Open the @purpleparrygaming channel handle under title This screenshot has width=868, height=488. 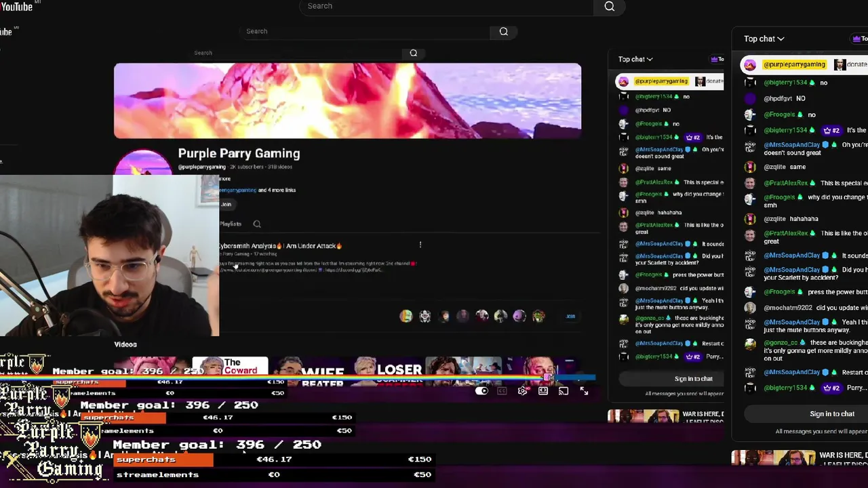coord(201,167)
